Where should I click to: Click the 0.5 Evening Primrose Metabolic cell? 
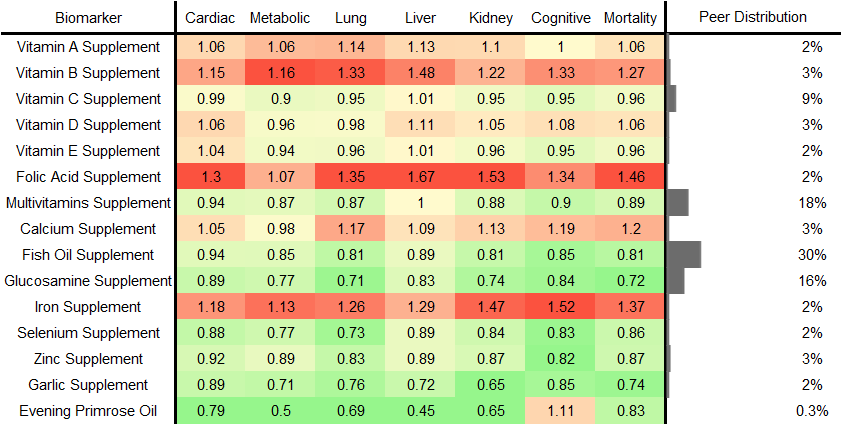[x=280, y=411]
